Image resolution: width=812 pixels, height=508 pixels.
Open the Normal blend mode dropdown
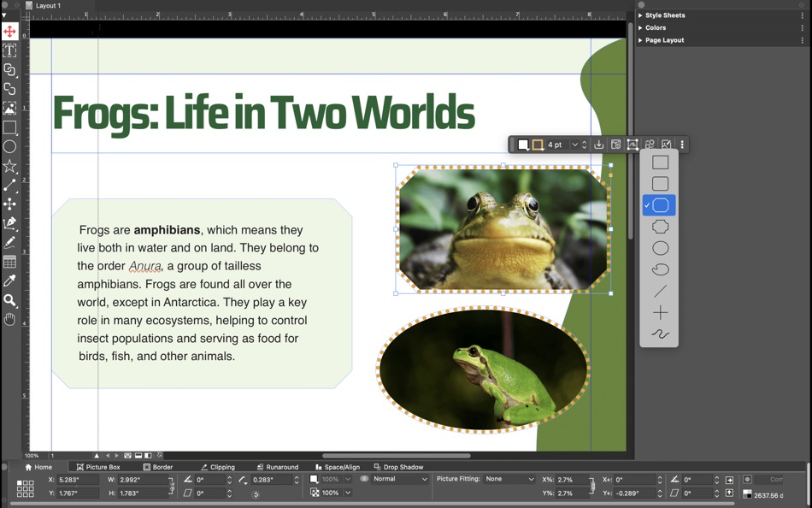400,480
